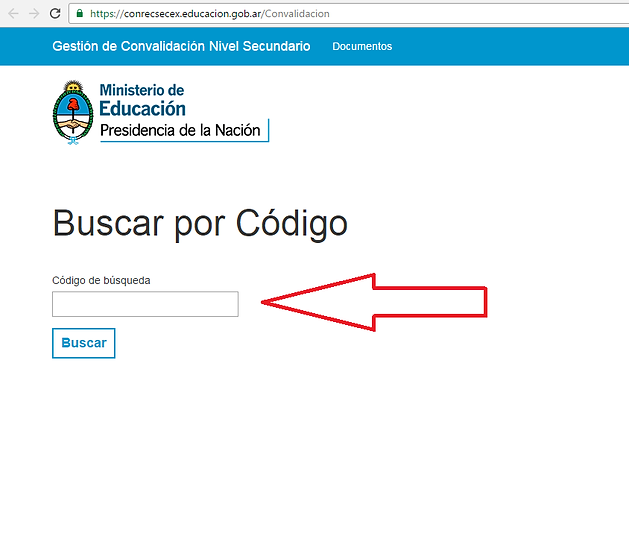This screenshot has height=533, width=629.
Task: Reload the page with the refresh icon
Action: point(55,13)
